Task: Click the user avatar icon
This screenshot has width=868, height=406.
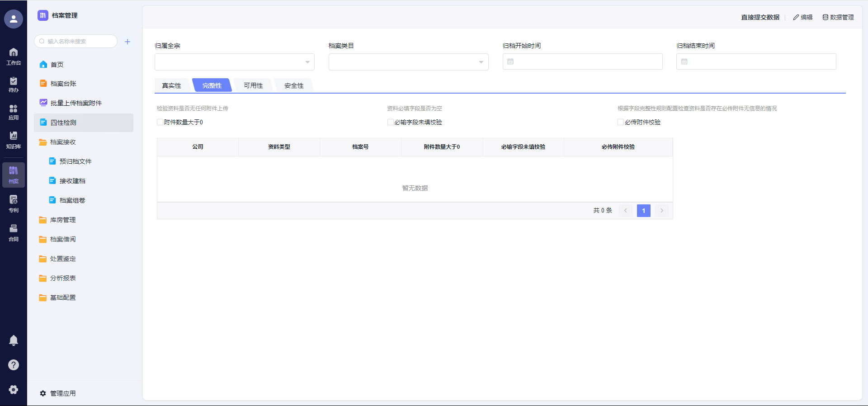Action: click(x=14, y=19)
